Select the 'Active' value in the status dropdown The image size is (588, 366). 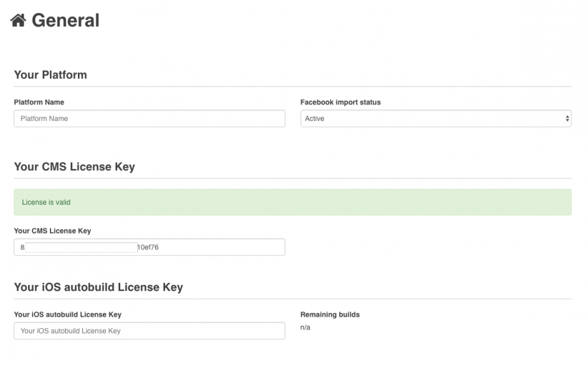pyautogui.click(x=314, y=118)
